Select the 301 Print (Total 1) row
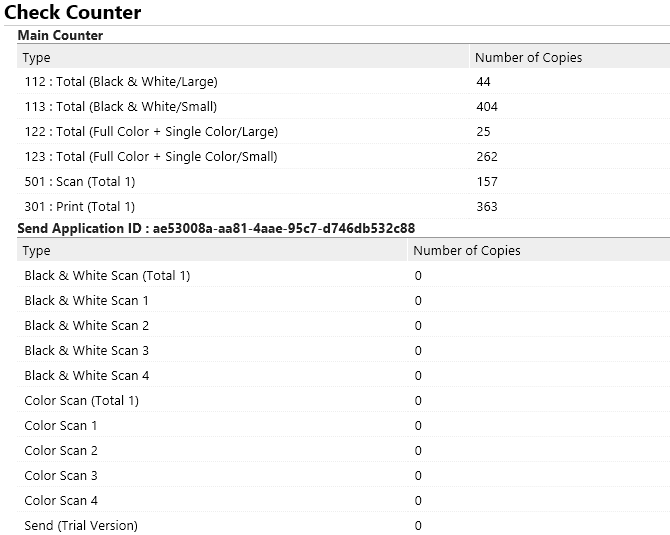The height and width of the screenshot is (535, 670). click(80, 207)
